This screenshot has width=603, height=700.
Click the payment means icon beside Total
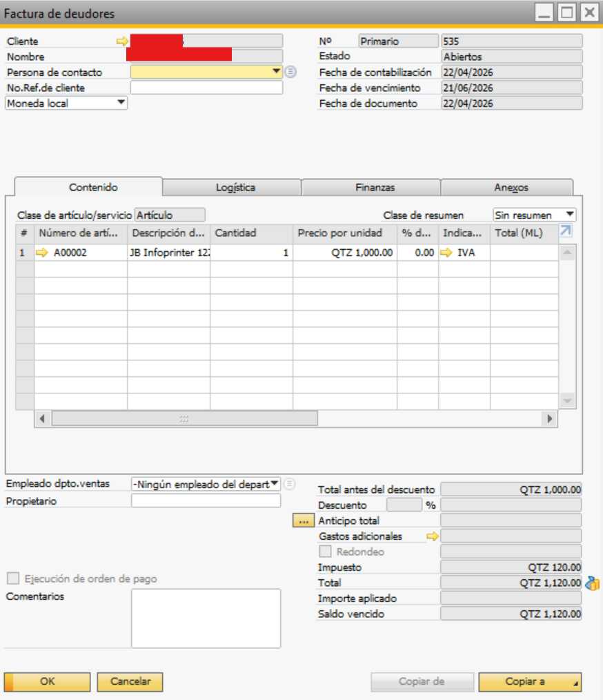click(592, 584)
